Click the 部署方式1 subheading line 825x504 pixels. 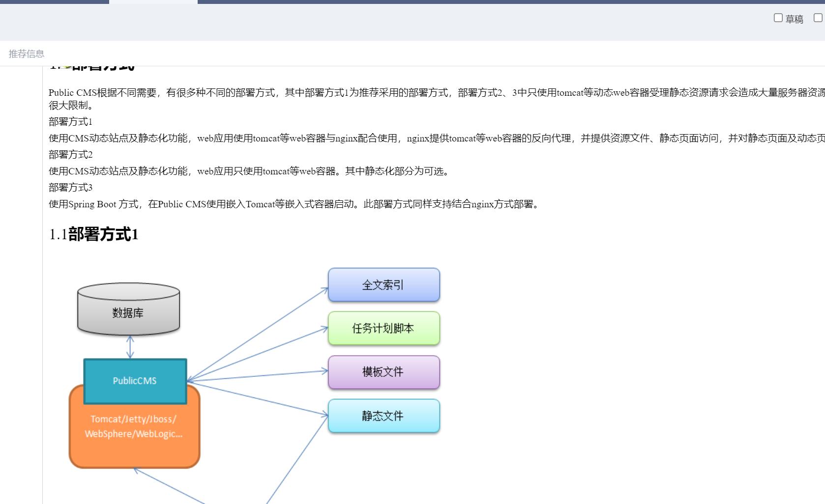(x=71, y=122)
